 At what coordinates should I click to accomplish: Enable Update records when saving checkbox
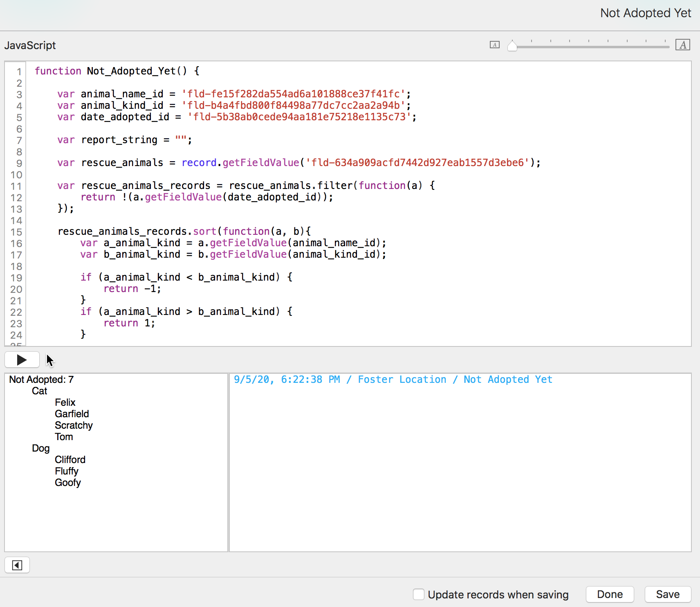click(418, 594)
